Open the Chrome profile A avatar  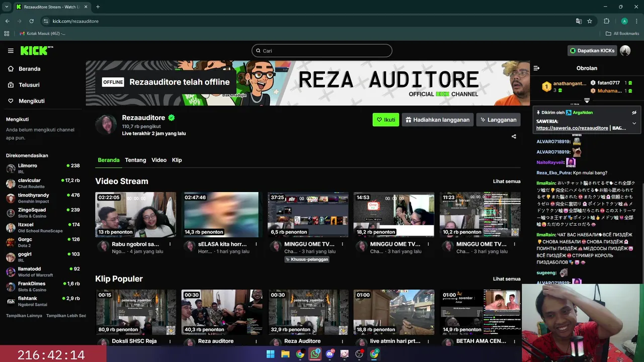pos(624,21)
